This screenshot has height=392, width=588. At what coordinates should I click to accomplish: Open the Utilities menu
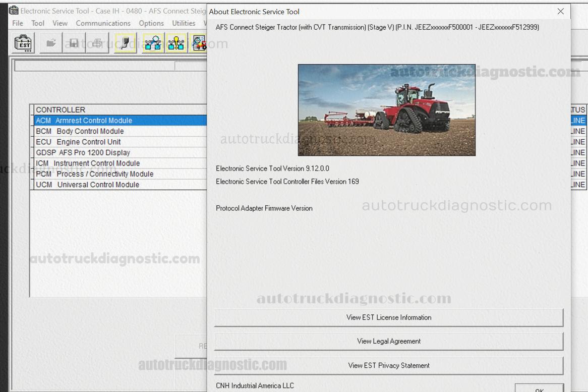coord(184,23)
